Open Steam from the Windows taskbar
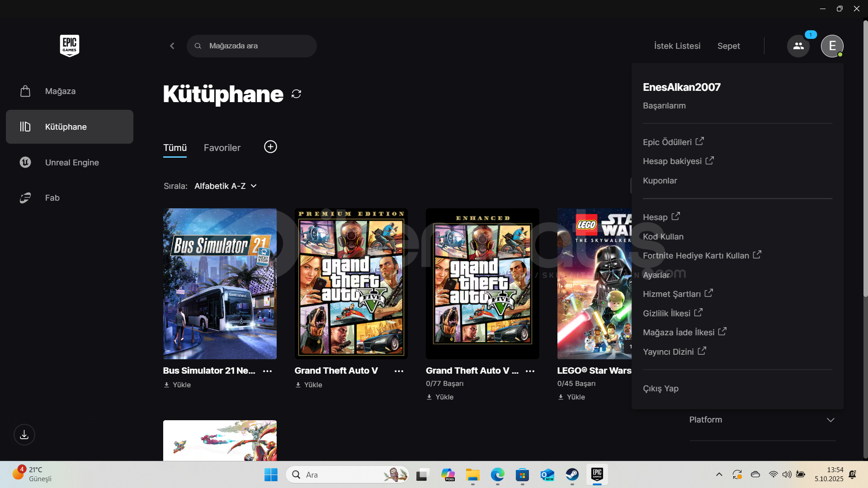868x488 pixels. click(x=572, y=475)
